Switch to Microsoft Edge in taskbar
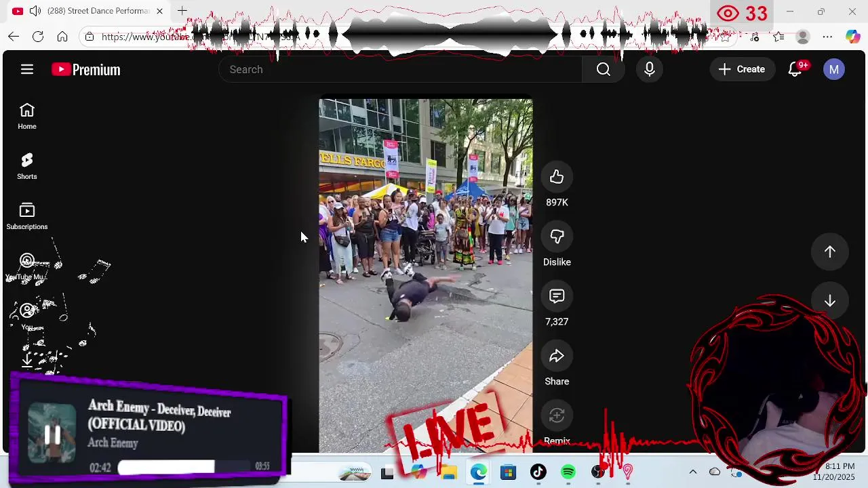 click(479, 472)
